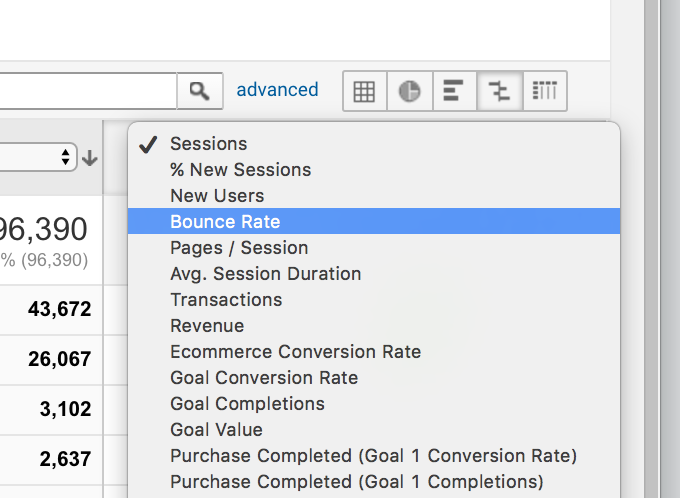Switch to Pivot table view icon
Image resolution: width=680 pixels, height=498 pixels.
click(x=545, y=91)
